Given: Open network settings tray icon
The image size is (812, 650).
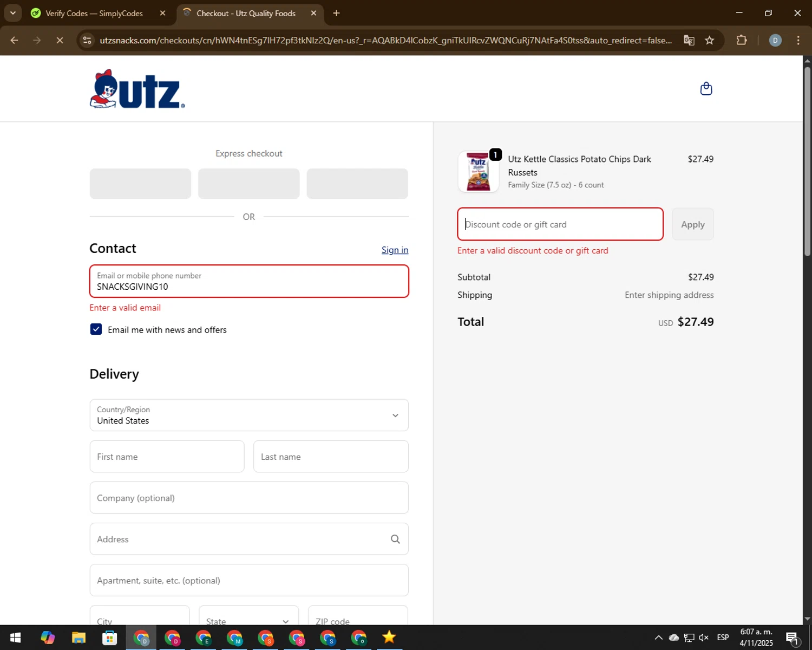Looking at the screenshot, I should tap(689, 638).
